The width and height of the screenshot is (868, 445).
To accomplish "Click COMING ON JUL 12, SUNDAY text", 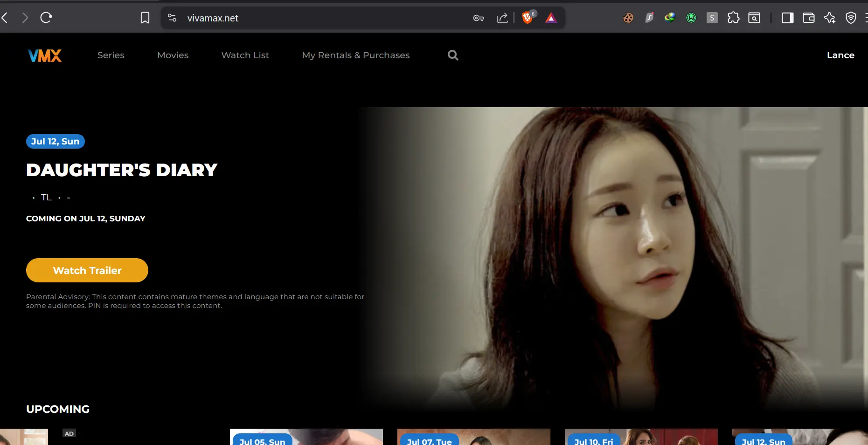I will click(86, 219).
